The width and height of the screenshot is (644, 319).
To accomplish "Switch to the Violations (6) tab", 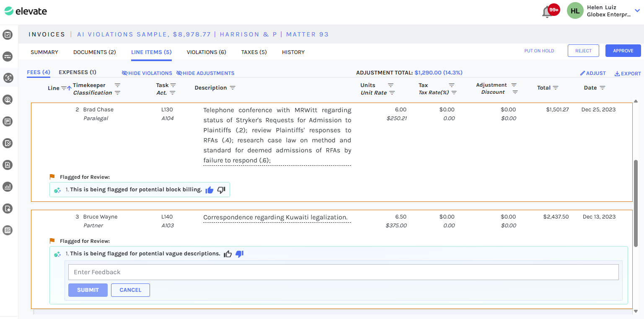I will [x=206, y=52].
